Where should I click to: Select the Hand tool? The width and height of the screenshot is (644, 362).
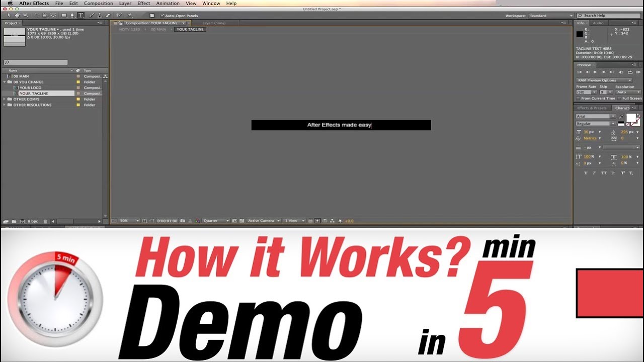pos(17,15)
